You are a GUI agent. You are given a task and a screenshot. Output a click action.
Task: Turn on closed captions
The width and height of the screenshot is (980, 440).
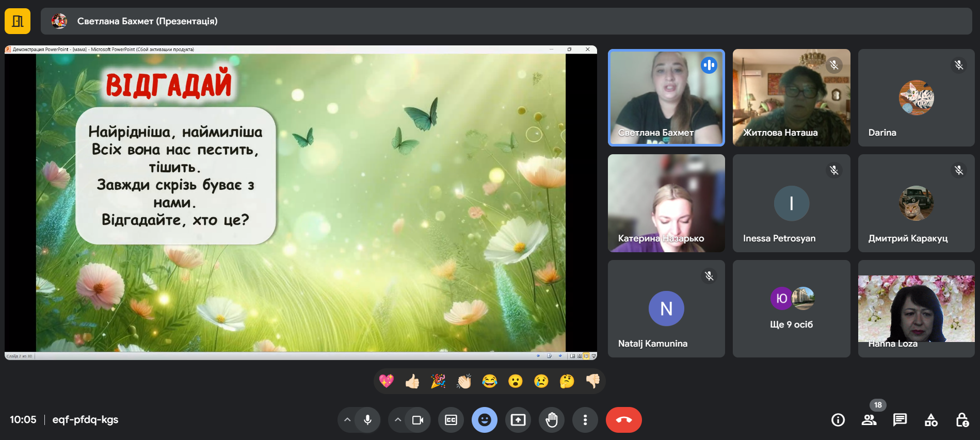click(x=451, y=420)
